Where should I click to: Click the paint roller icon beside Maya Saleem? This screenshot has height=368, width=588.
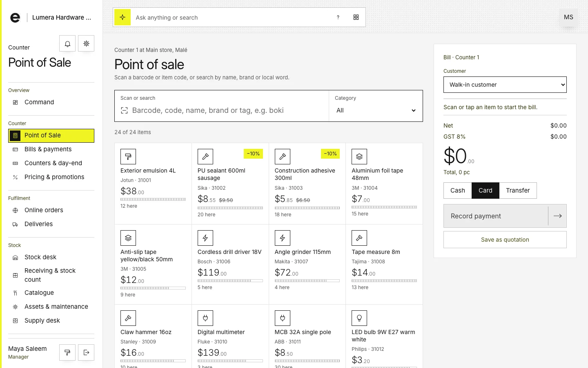click(67, 352)
